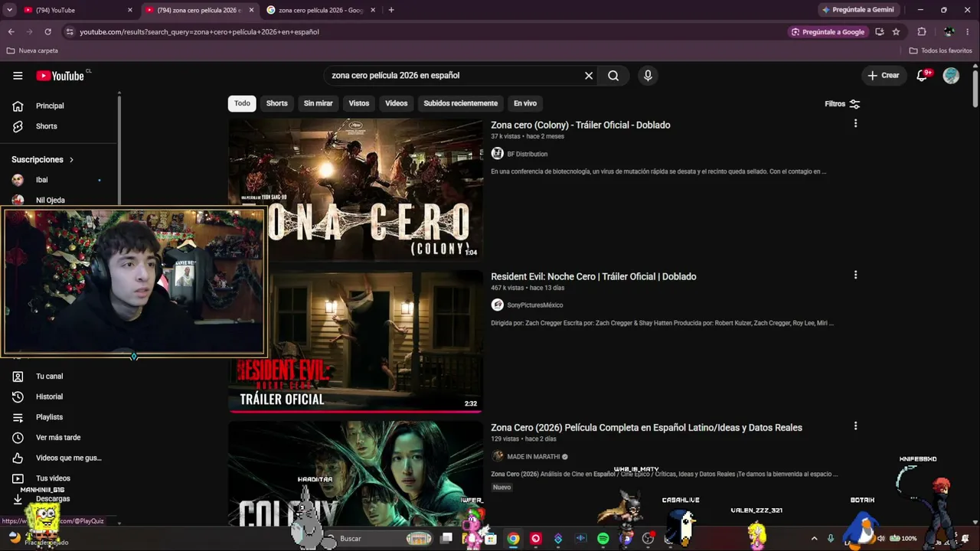The image size is (980, 551).
Task: Open Spotify from the Windows taskbar
Action: pyautogui.click(x=603, y=539)
